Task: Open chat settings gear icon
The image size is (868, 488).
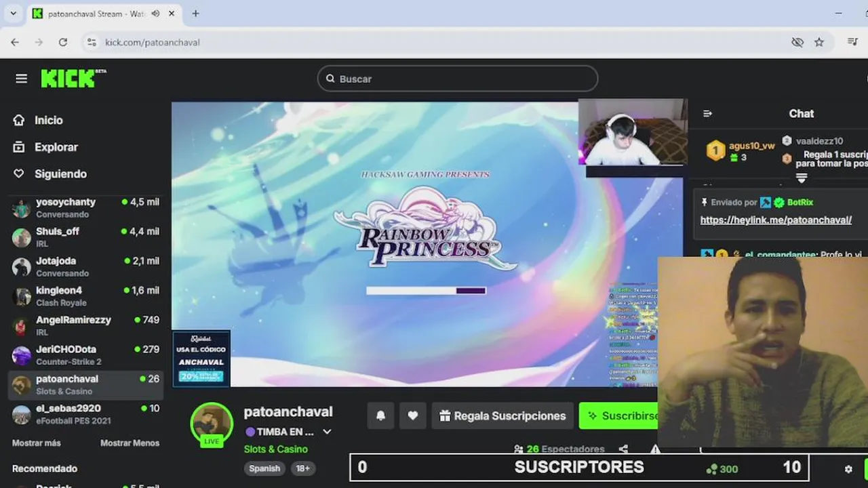Action: 848,468
